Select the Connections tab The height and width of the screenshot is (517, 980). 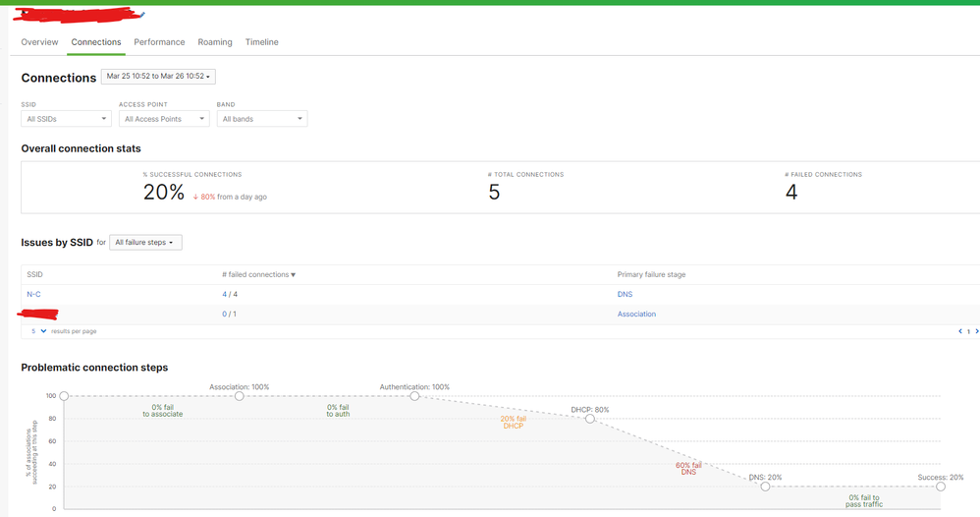pyautogui.click(x=96, y=42)
